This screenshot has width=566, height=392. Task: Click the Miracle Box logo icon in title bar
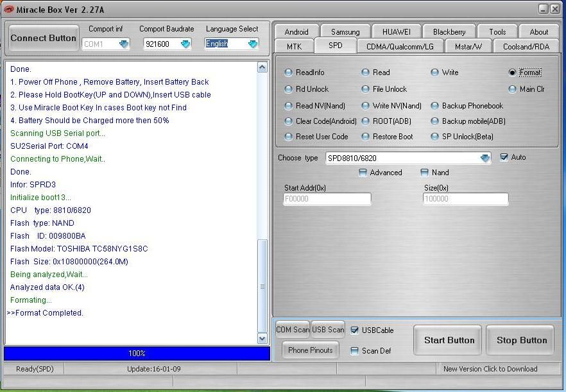click(x=9, y=8)
